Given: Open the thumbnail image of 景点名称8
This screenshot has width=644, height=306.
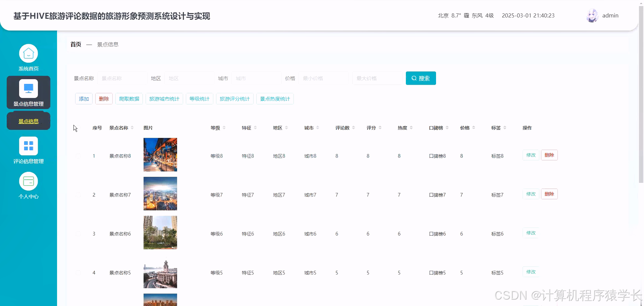Looking at the screenshot, I should pos(160,155).
